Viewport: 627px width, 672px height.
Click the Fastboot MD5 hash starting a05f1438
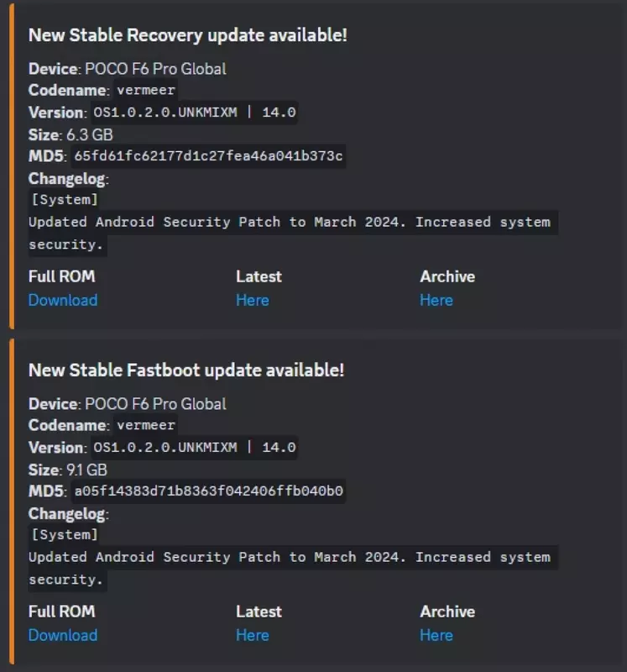[x=208, y=491]
